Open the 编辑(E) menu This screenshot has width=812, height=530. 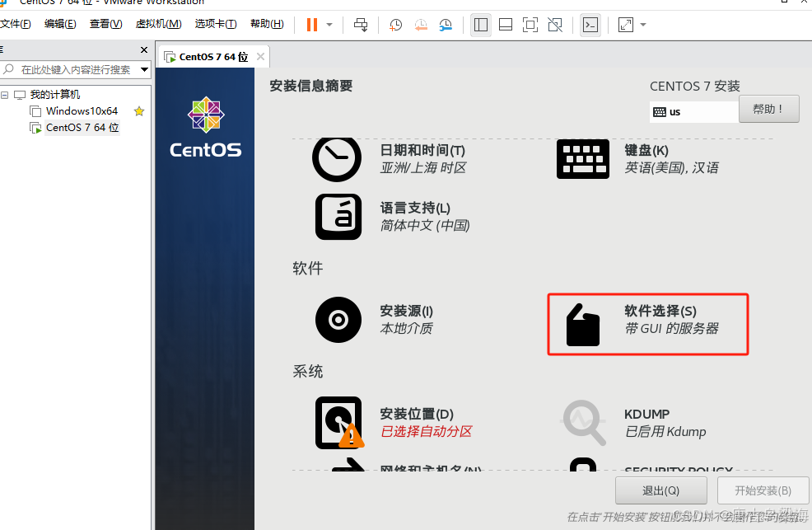coord(60,24)
